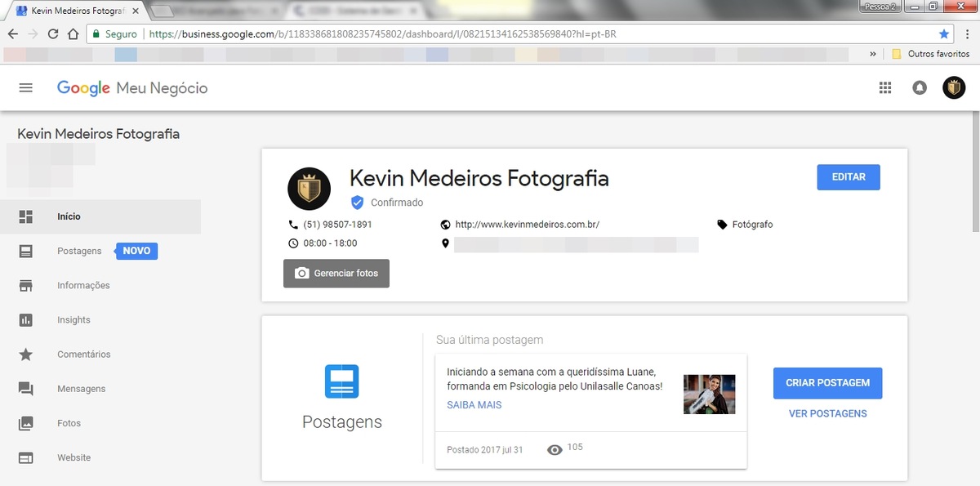Click the tag icon beside Fotógrafo
This screenshot has height=486, width=980.
tap(722, 224)
